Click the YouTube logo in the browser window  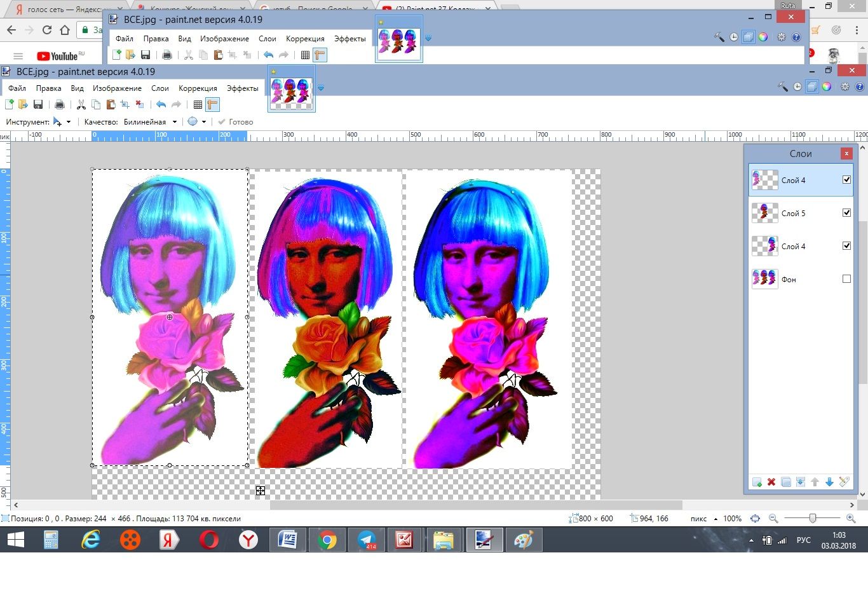(60, 56)
